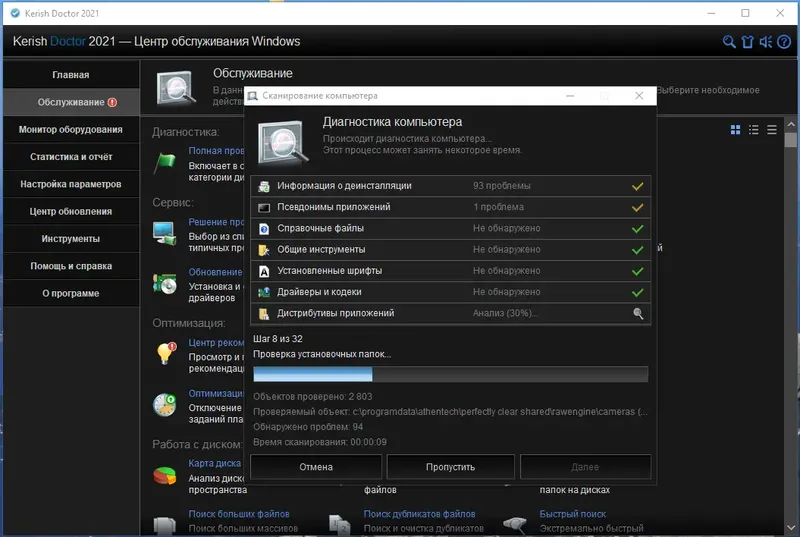Click the large diagnostics magnifier image in dialog
Screen dimensions: 800x537
[x=283, y=142]
